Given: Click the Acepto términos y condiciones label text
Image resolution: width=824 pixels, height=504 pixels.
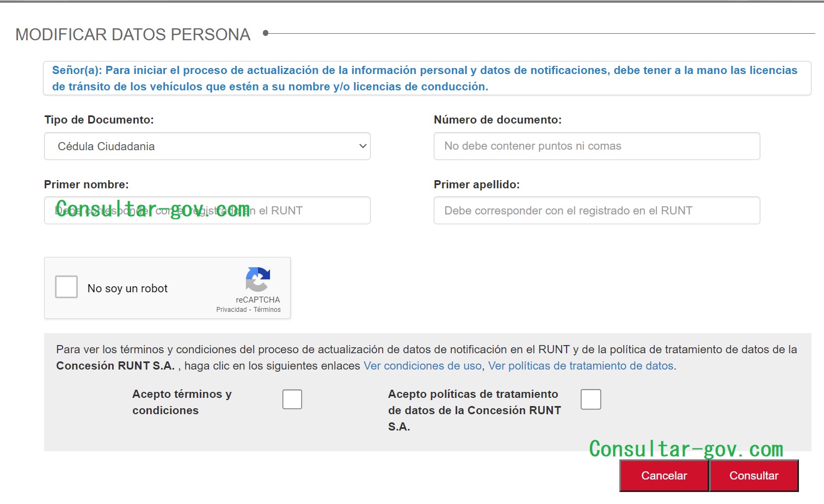Looking at the screenshot, I should pos(182,402).
